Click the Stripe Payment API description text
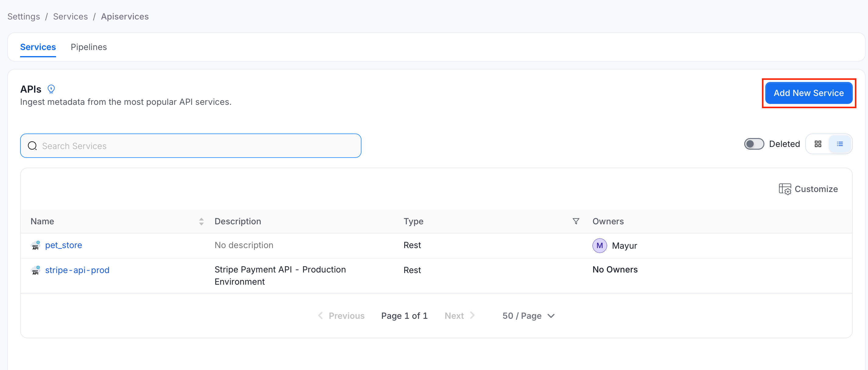 (x=280, y=275)
